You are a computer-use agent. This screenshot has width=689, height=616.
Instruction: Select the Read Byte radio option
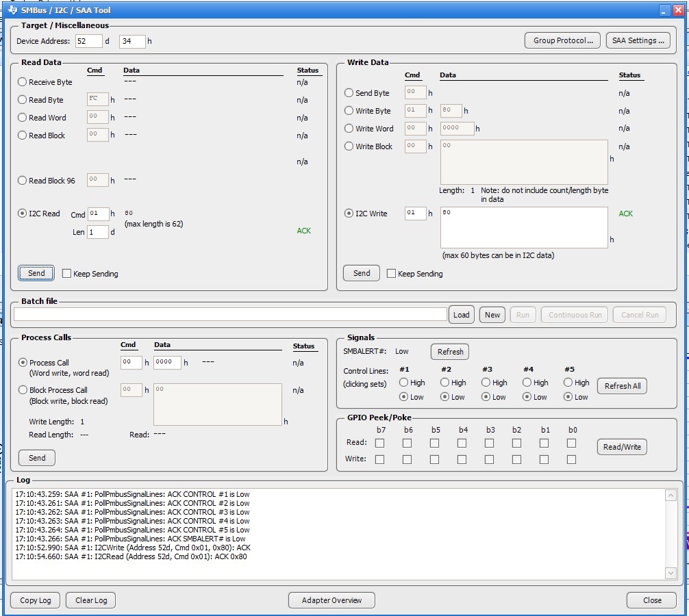click(22, 100)
